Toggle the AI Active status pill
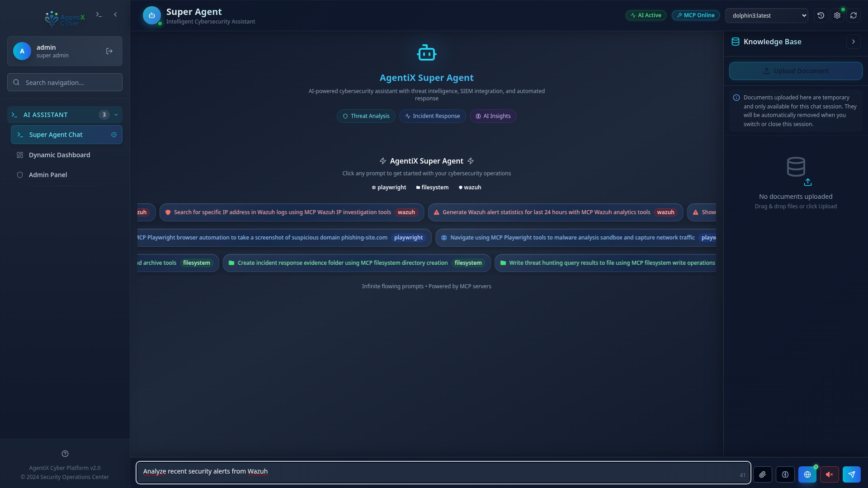Image resolution: width=868 pixels, height=488 pixels. [x=646, y=15]
